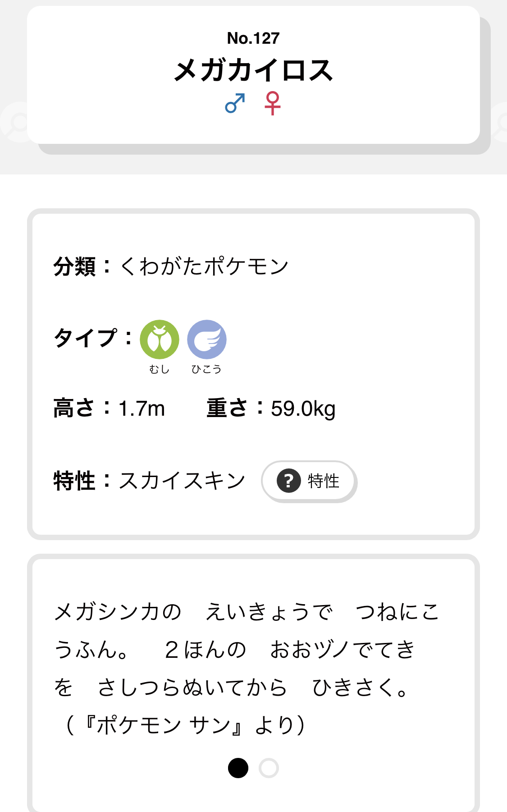Click the green むし bug type icon

(x=160, y=339)
